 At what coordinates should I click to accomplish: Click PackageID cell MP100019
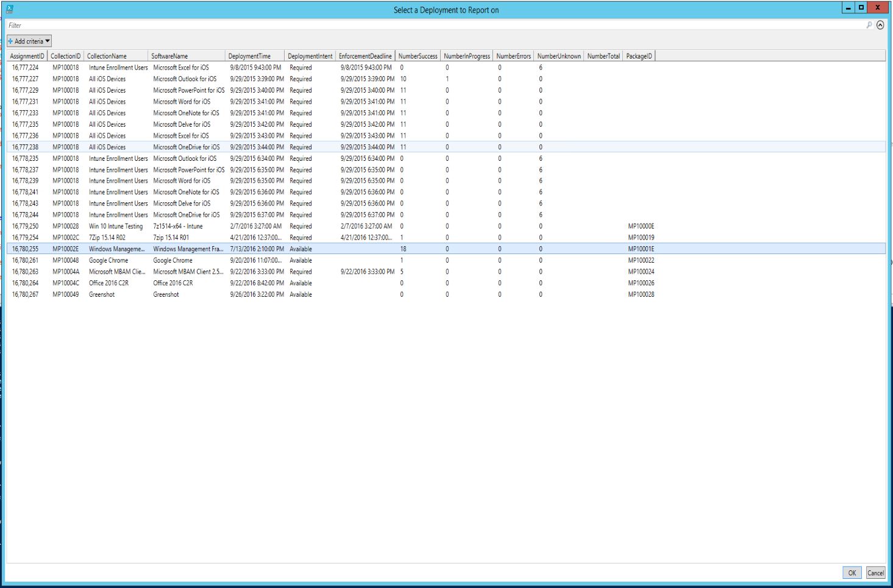point(641,238)
